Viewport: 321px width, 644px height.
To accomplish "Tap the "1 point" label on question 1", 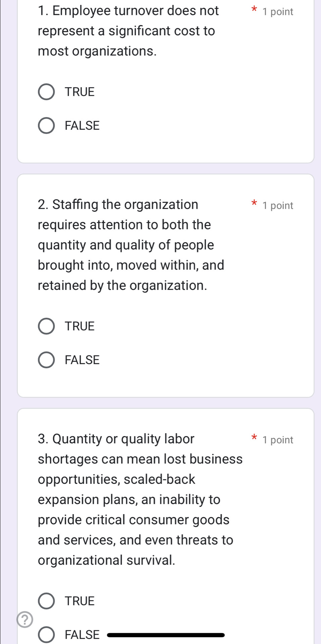I will 278,12.
